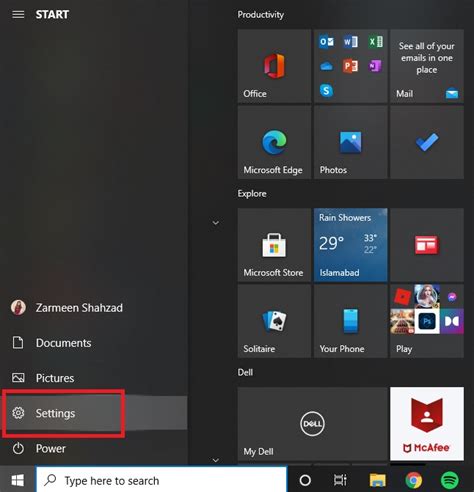Viewport: 474px width, 492px height.
Task: Launch PowerPoint from the Office apps tile
Action: point(350,66)
